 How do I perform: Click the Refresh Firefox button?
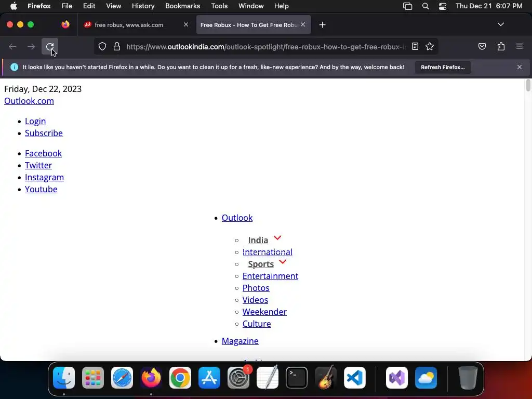click(443, 67)
